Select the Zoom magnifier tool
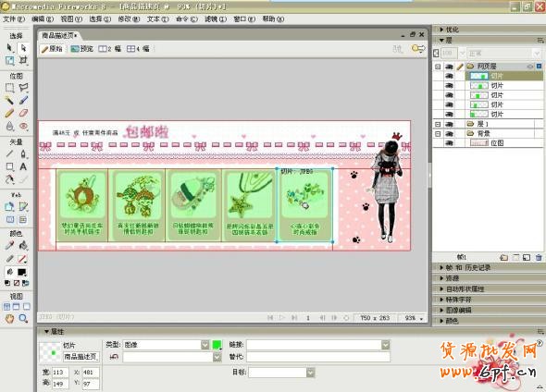The height and width of the screenshot is (392, 546). [23, 318]
